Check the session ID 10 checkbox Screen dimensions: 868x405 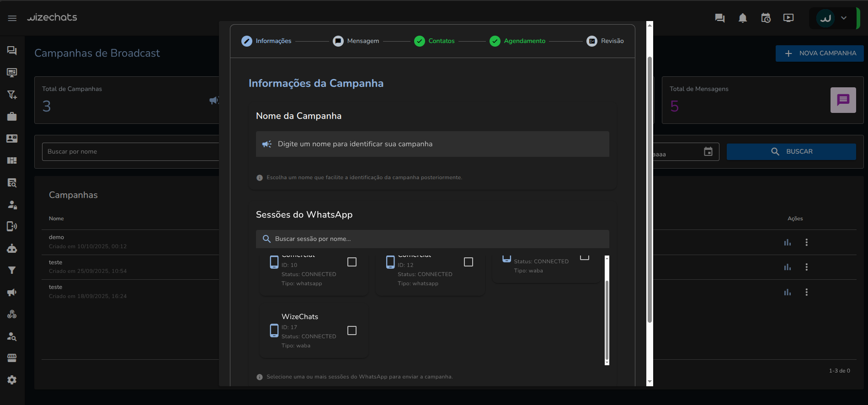coord(352,262)
